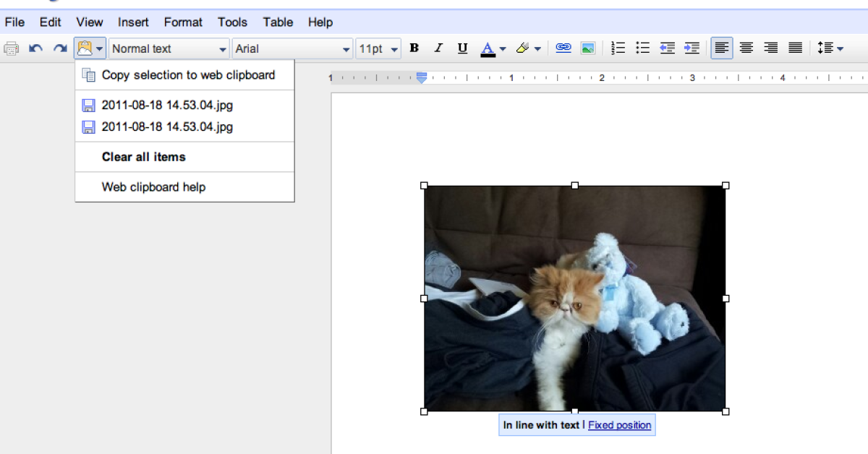The height and width of the screenshot is (454, 868).
Task: Insert a numbered list
Action: [x=618, y=48]
